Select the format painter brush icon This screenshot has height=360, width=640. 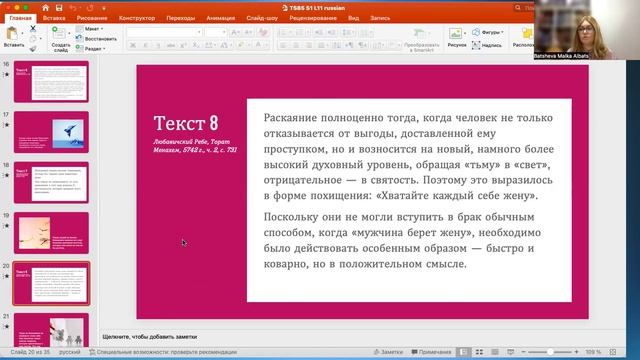pyautogui.click(x=33, y=49)
